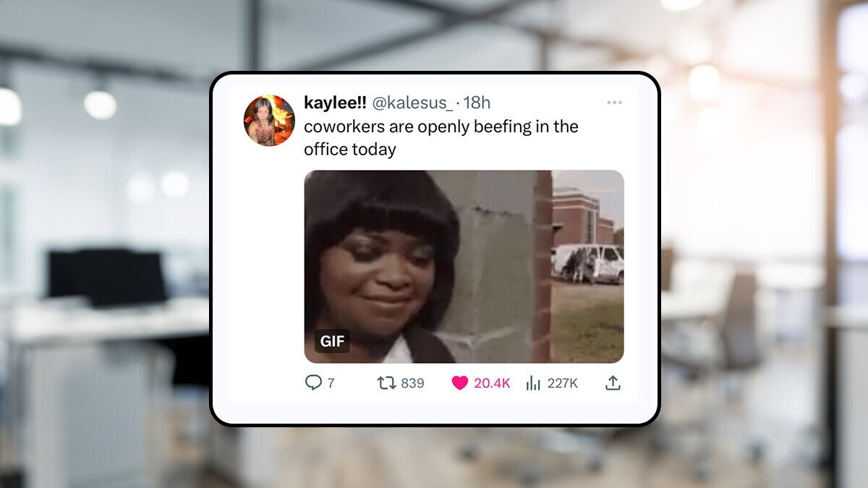
Task: Open the three-dot more options menu
Action: point(614,103)
